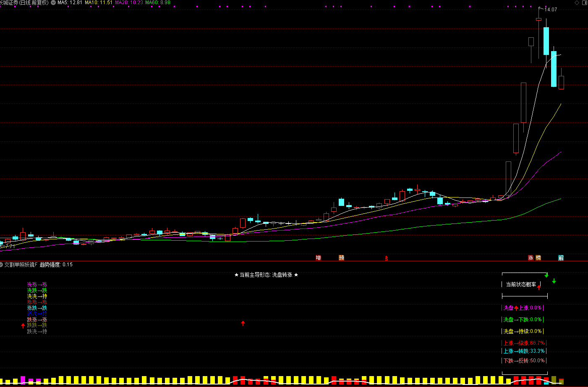This screenshot has width=588, height=387.
Task: Click the 上涨→转跌:33.3% probability row
Action: (524, 351)
